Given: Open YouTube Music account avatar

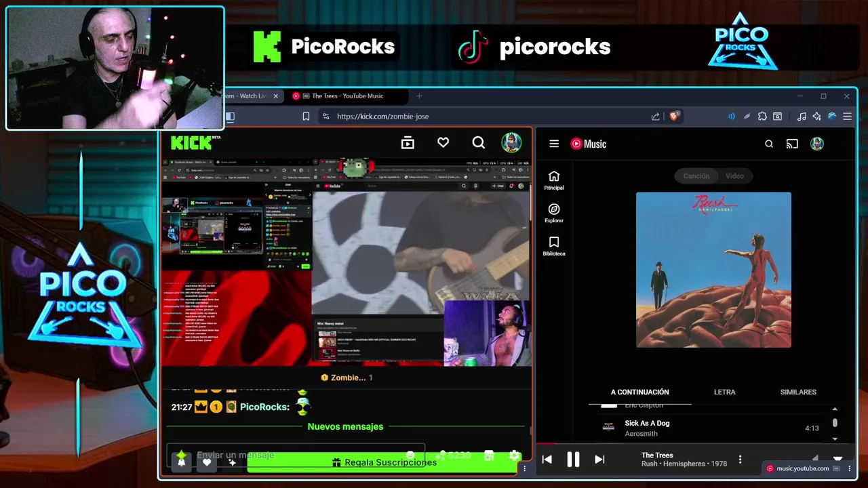Looking at the screenshot, I should coord(817,144).
